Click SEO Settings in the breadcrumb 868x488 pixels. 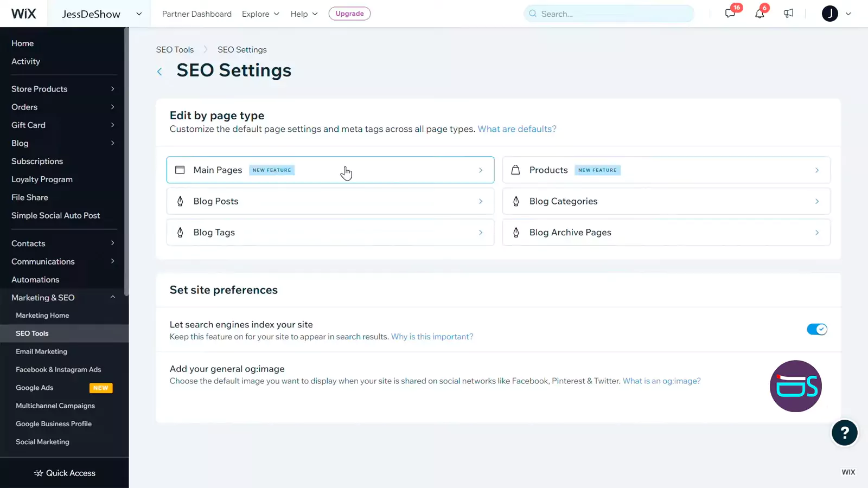click(x=242, y=50)
